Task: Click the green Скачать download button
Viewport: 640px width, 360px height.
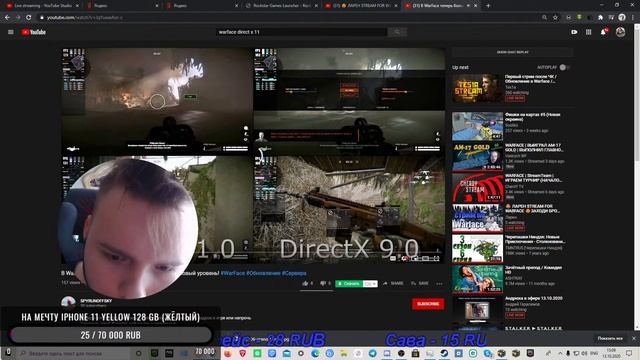Action: (x=349, y=284)
